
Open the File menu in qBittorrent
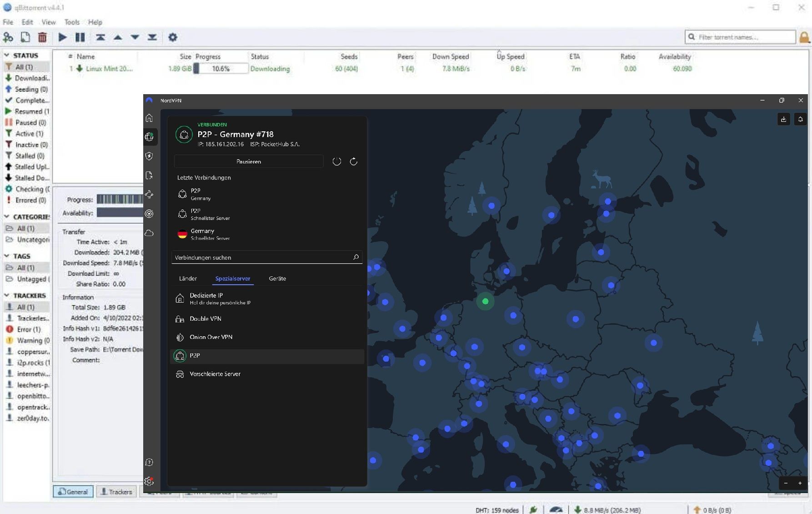point(8,22)
